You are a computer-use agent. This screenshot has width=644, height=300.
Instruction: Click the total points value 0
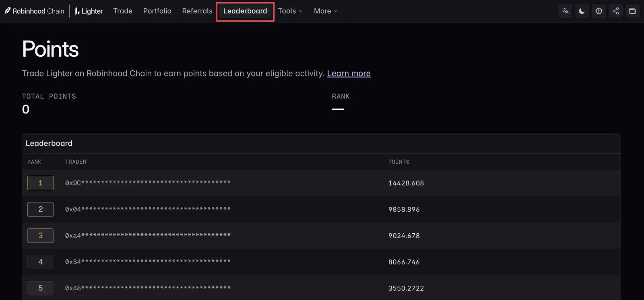(x=26, y=109)
